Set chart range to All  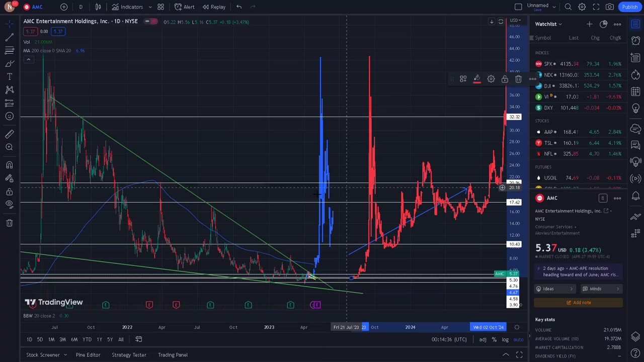point(121,339)
